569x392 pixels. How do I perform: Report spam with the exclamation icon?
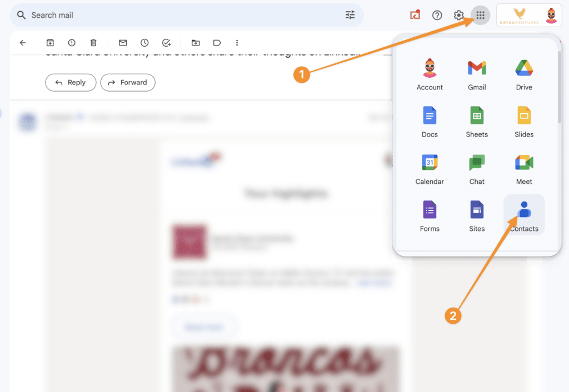click(72, 43)
